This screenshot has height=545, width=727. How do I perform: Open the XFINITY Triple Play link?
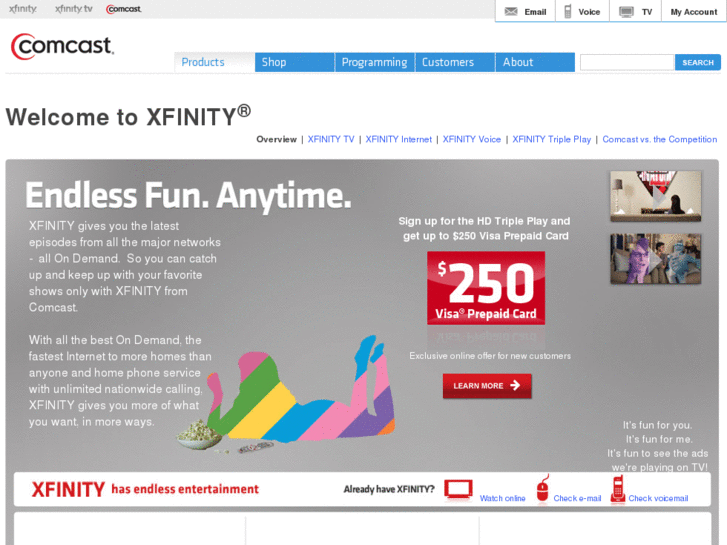click(x=551, y=139)
